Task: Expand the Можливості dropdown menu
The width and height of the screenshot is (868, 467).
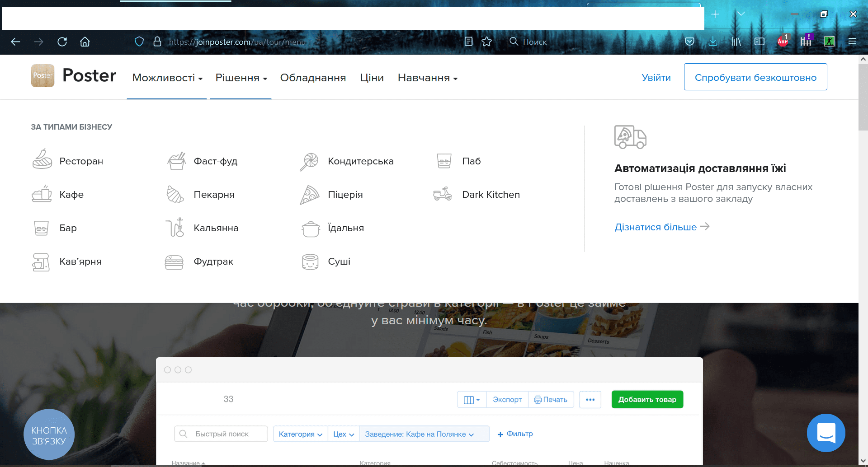Action: point(167,78)
